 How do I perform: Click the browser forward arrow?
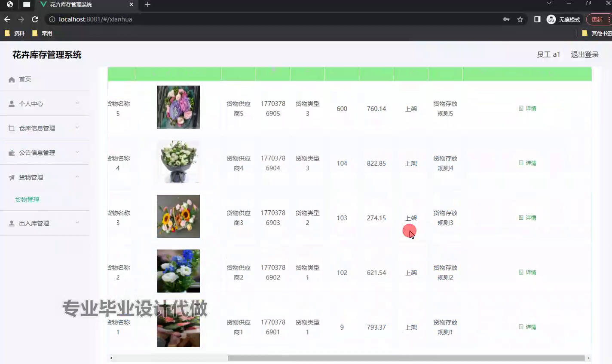coord(21,19)
